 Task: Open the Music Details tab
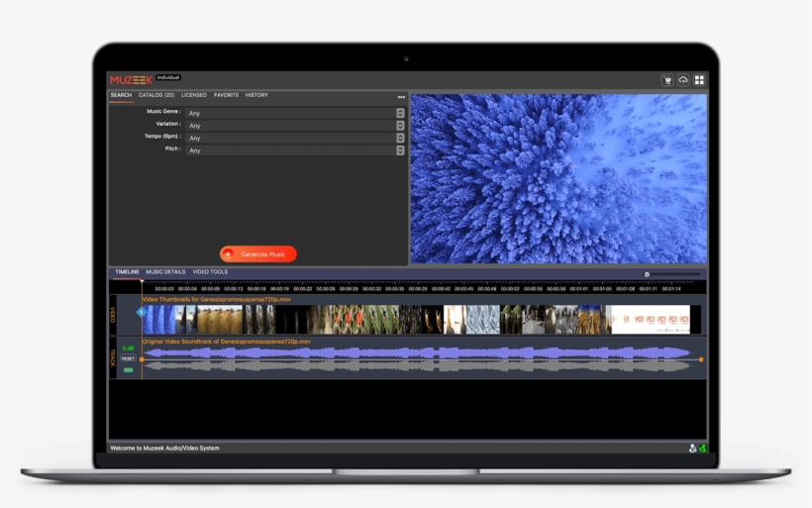(x=165, y=271)
